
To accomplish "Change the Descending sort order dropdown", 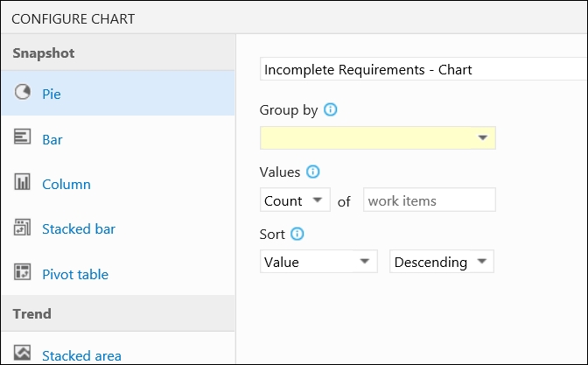I will pos(441,262).
